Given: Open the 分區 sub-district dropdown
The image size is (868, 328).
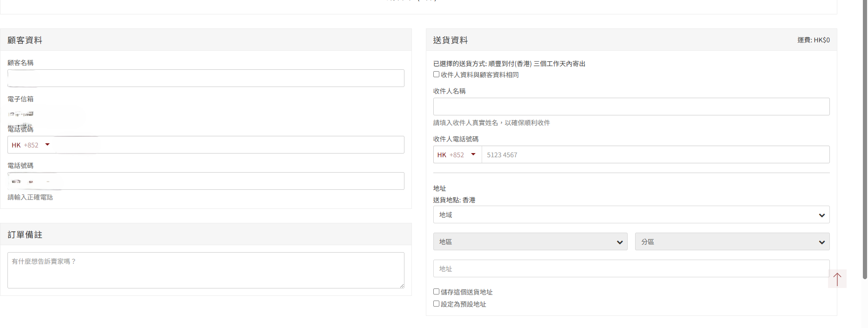Looking at the screenshot, I should (732, 242).
